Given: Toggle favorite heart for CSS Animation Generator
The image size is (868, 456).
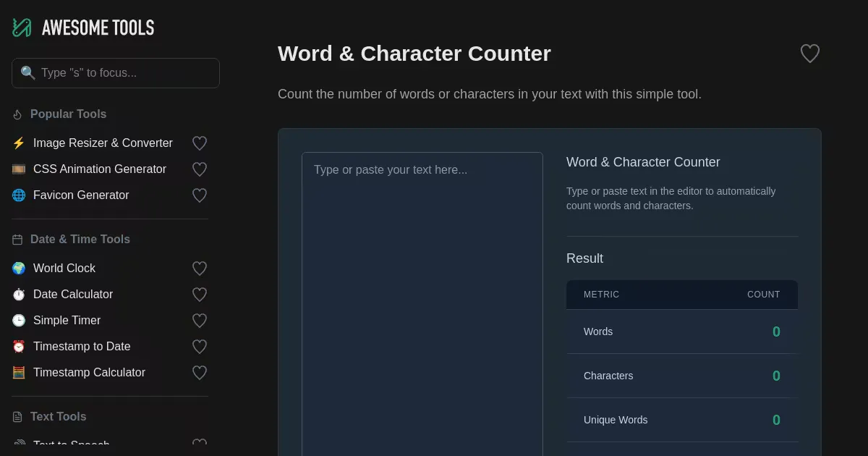Looking at the screenshot, I should (200, 169).
